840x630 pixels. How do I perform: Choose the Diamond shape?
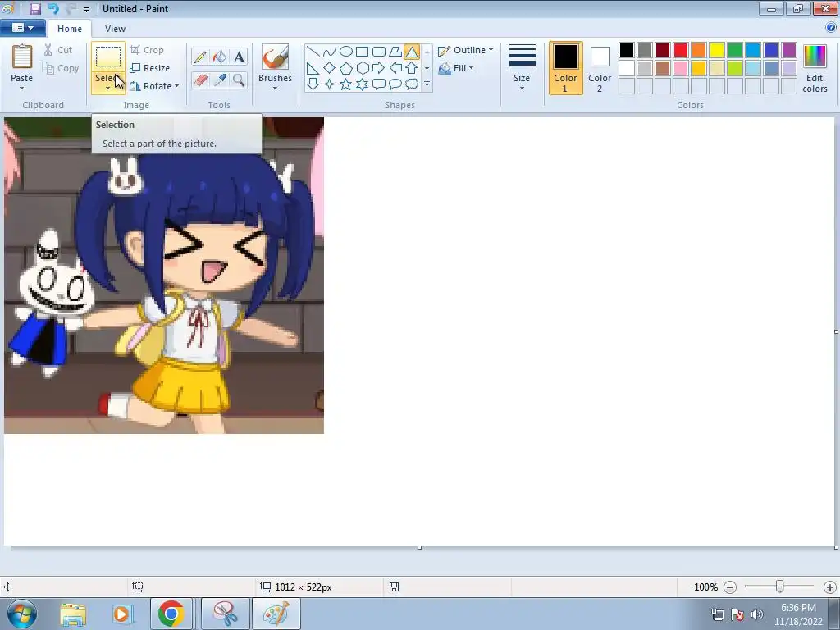(330, 68)
